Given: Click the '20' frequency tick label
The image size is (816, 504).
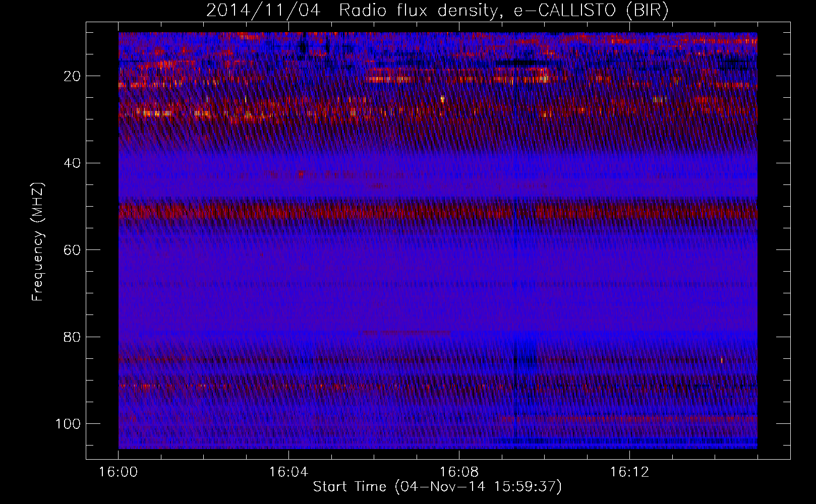Looking at the screenshot, I should [73, 76].
